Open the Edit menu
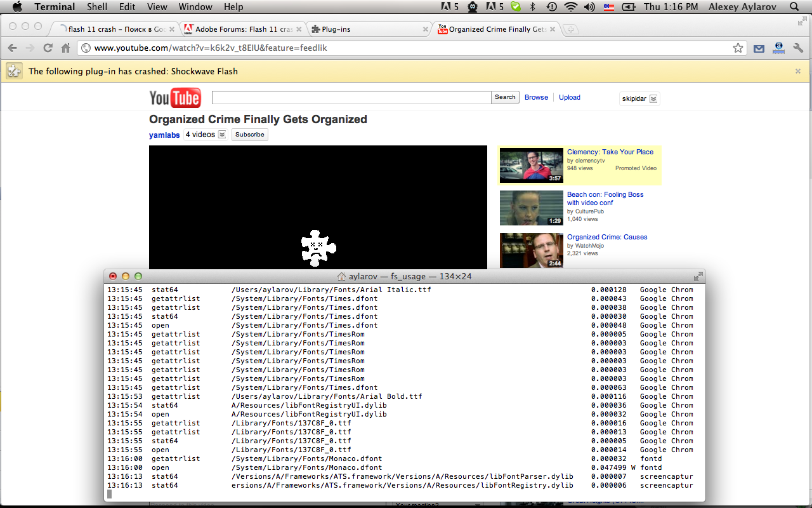Viewport: 812px width, 508px height. pyautogui.click(x=128, y=7)
